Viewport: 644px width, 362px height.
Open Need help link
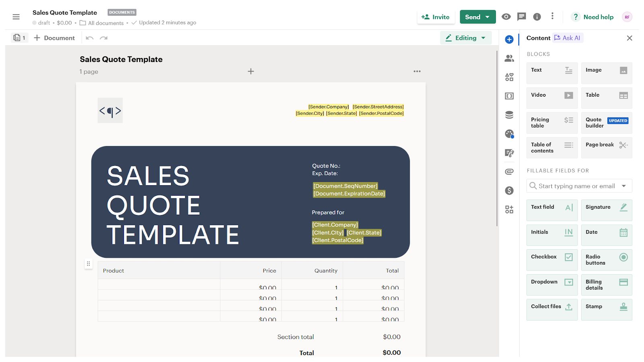pos(593,17)
